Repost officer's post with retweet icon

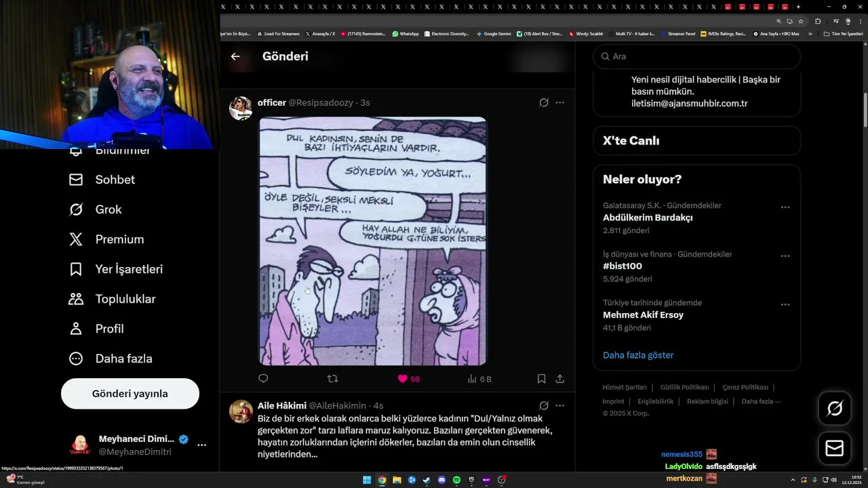point(332,379)
